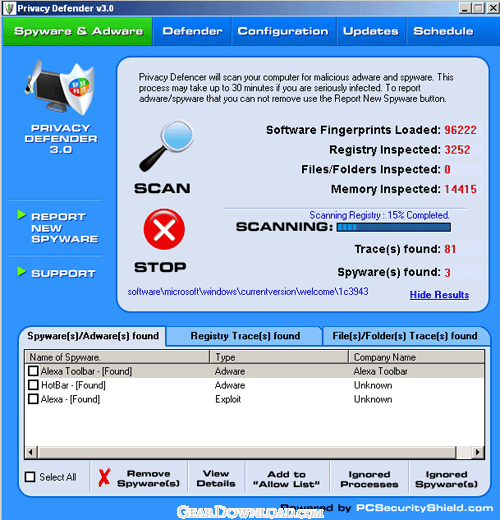Check the Alexa - [Found] Exploit checkbox
This screenshot has width=500, height=520.
coord(33,399)
